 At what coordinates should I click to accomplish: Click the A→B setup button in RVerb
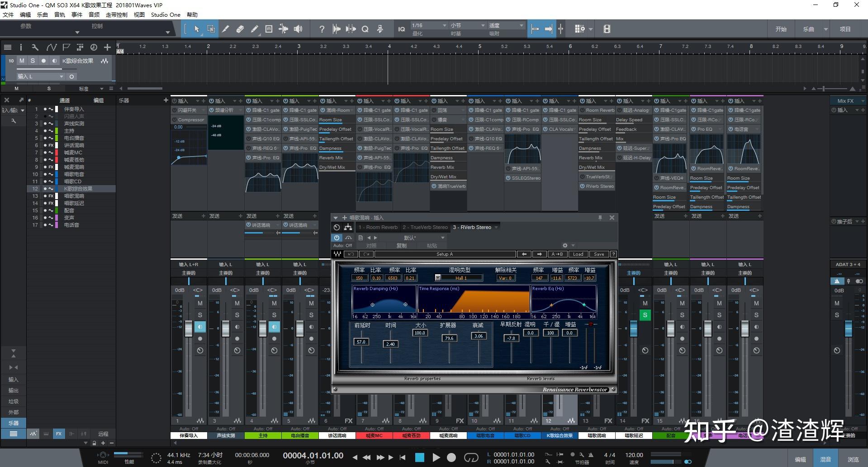pos(557,254)
